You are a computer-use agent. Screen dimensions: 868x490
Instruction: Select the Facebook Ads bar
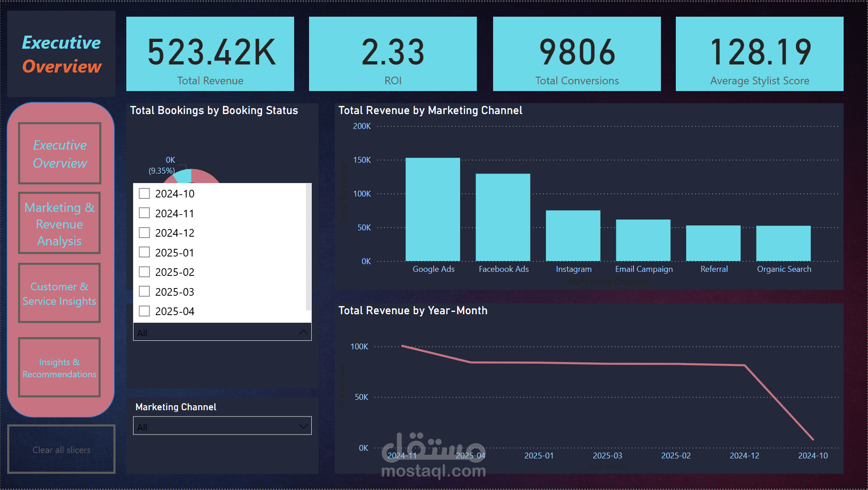click(503, 217)
